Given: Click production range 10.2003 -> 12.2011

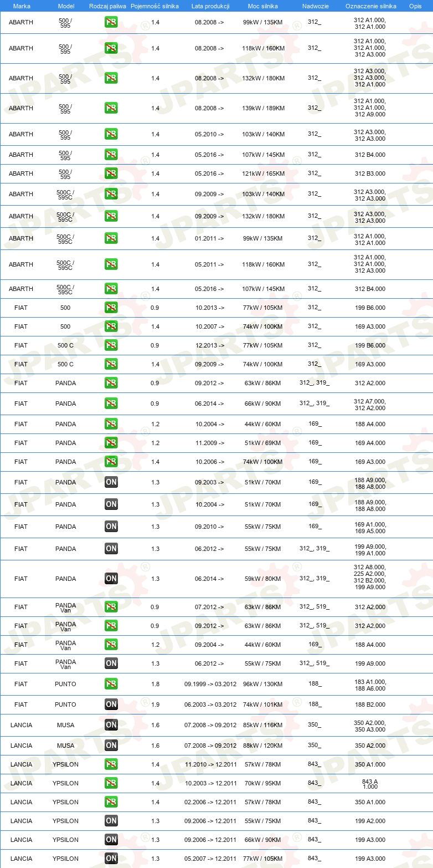Looking at the screenshot, I should (x=210, y=783).
